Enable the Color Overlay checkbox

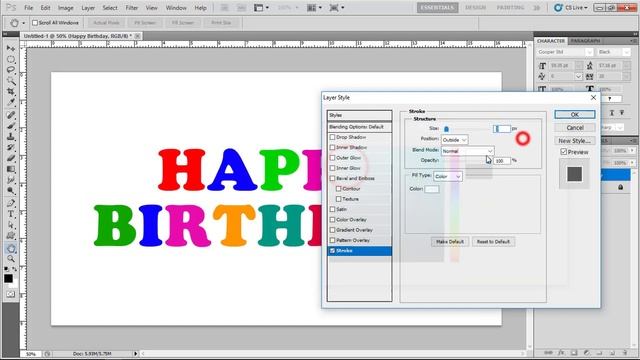[x=332, y=220]
